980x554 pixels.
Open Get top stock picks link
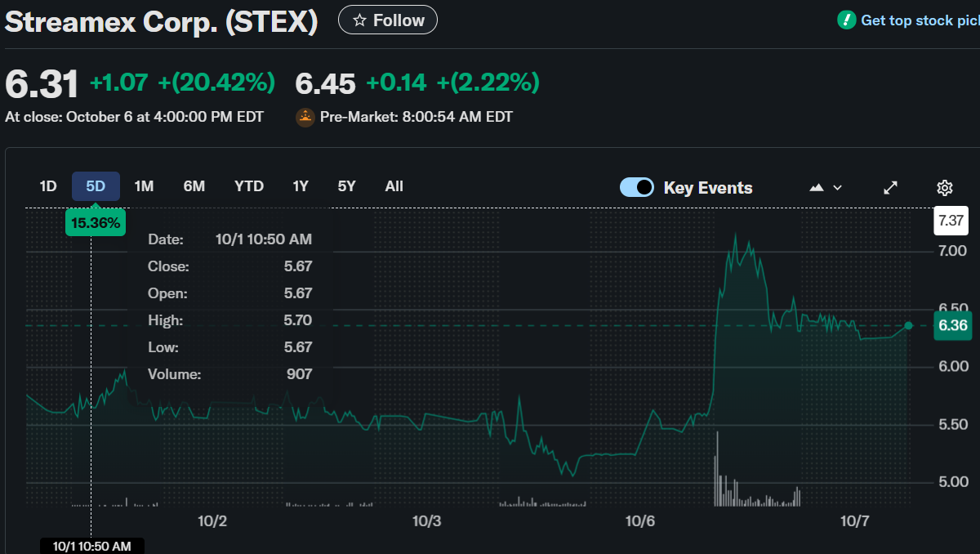pos(919,20)
